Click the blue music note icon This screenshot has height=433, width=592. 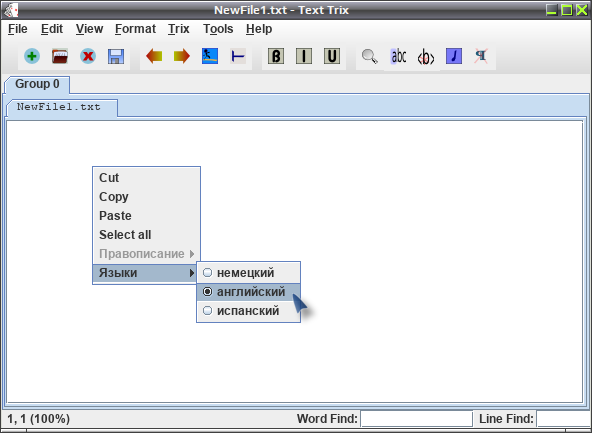(454, 57)
